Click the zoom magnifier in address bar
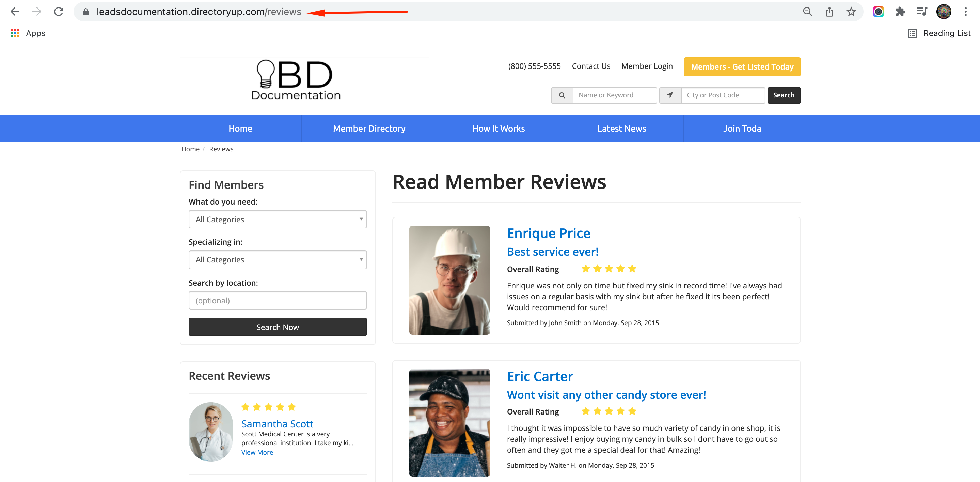Viewport: 980px width, 482px height. point(807,12)
